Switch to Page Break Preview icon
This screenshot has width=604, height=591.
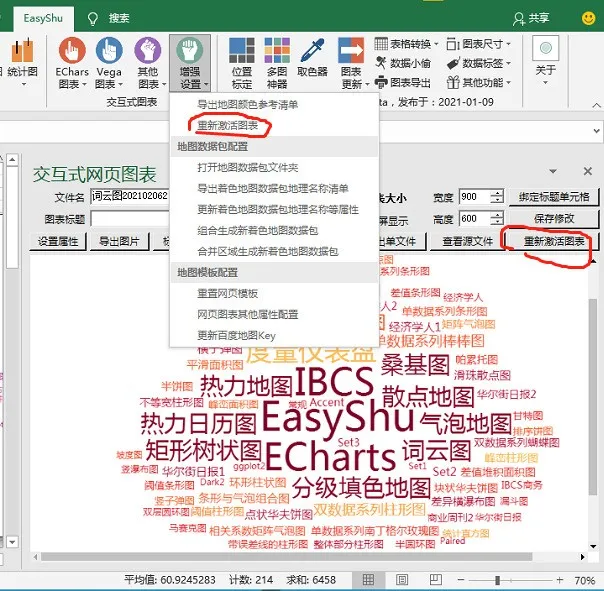[x=436, y=579]
